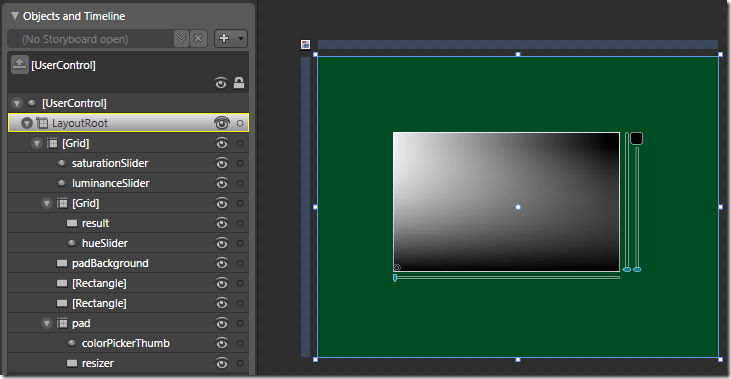Viewport: 731px width, 379px height.
Task: Click the scope-up arrow icon beside [UserControl]
Action: click(20, 65)
